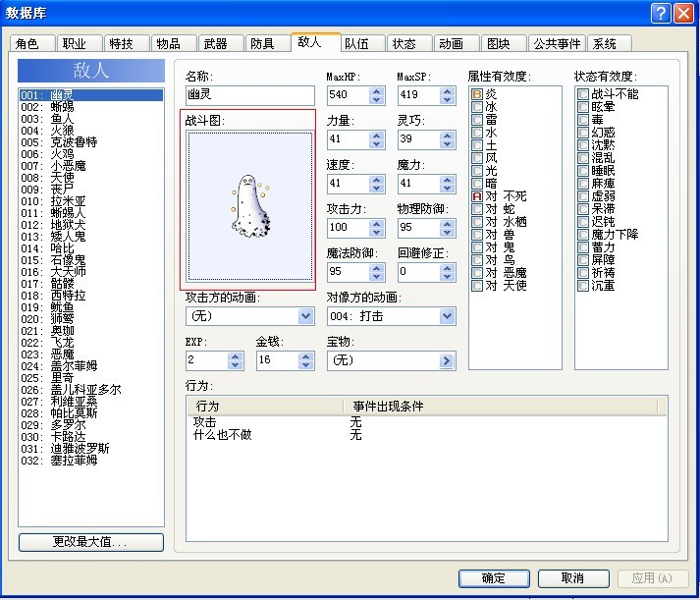Select enemy 002: 蜥蜴 in list

[91, 107]
